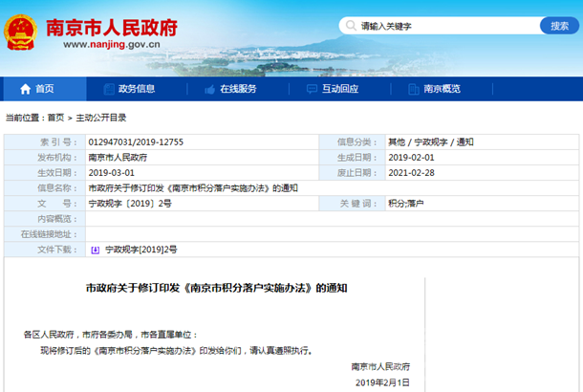The width and height of the screenshot is (583, 392).
Task: Click the salutation line 各区人民政府
Action: (x=111, y=335)
